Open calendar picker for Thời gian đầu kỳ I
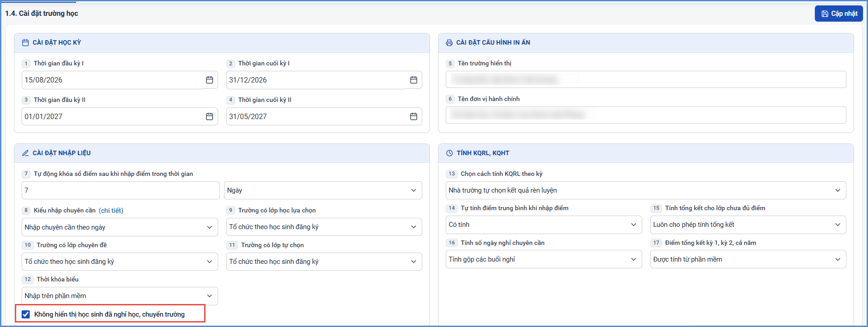The height and width of the screenshot is (327, 868). [210, 80]
